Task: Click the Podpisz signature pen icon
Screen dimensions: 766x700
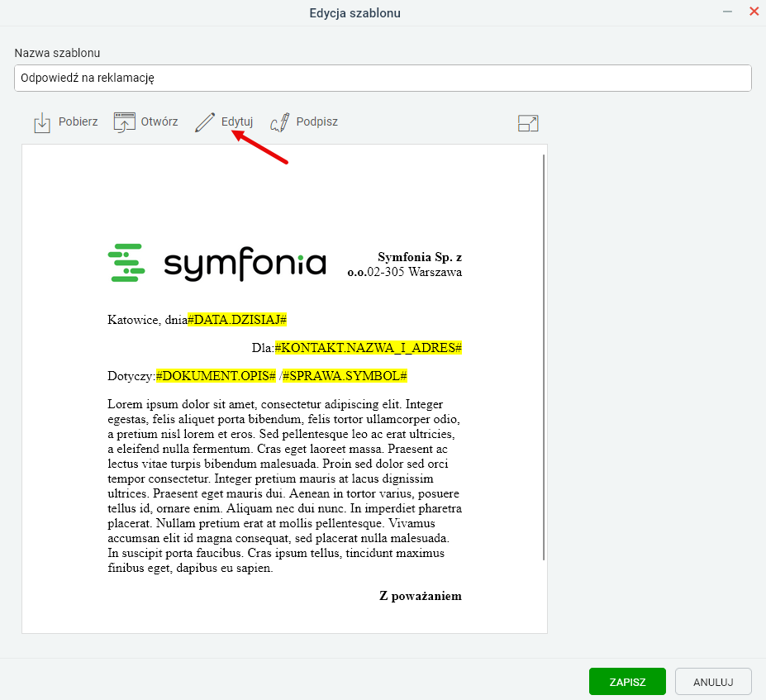Action: (x=280, y=122)
